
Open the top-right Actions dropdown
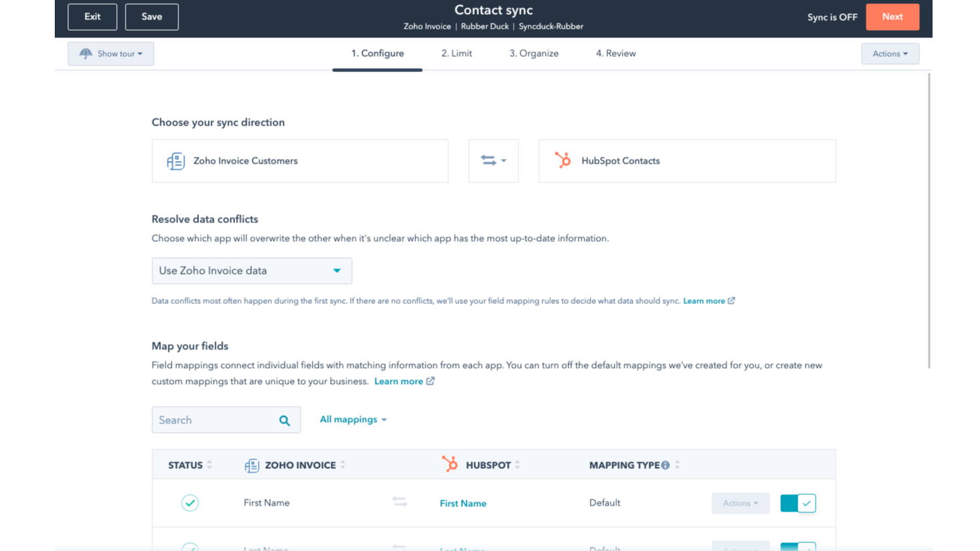[x=890, y=53]
